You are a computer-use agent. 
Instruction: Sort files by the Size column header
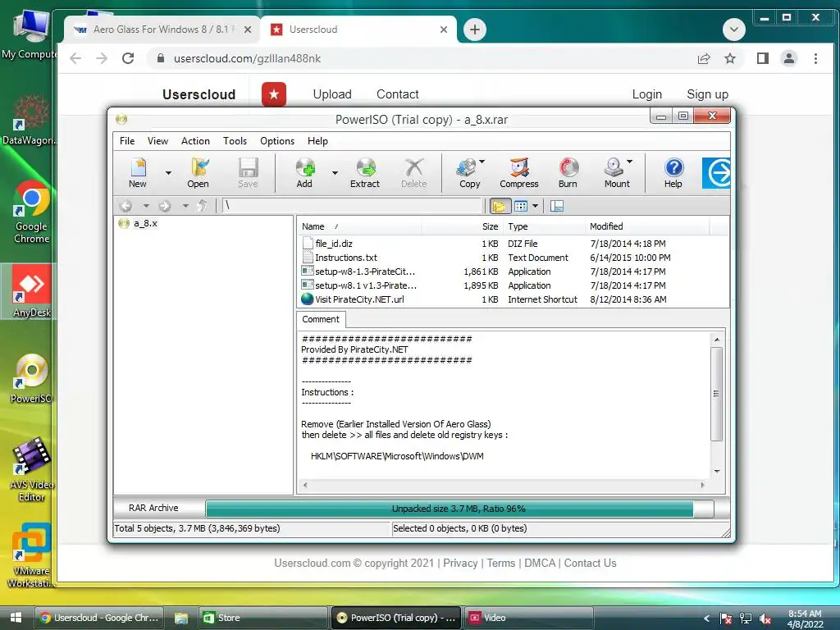point(462,226)
